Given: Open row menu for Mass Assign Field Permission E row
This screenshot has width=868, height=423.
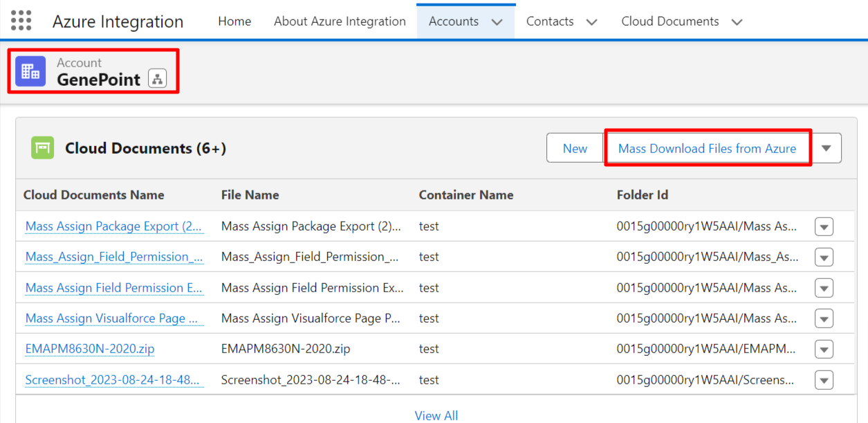Looking at the screenshot, I should tap(824, 288).
